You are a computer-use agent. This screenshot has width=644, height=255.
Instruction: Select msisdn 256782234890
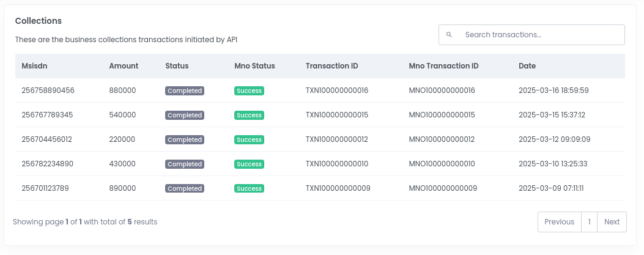tap(48, 164)
